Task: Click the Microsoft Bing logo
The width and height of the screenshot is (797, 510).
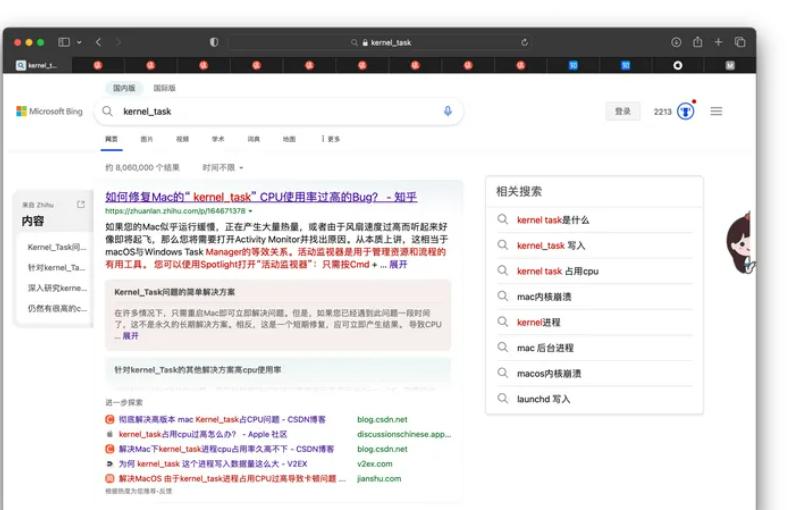Action: click(49, 111)
